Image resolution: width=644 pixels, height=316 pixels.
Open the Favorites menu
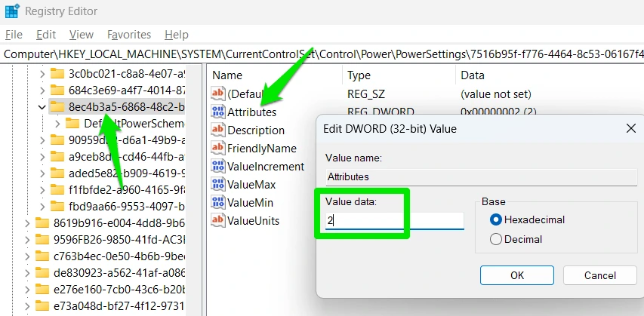(129, 35)
